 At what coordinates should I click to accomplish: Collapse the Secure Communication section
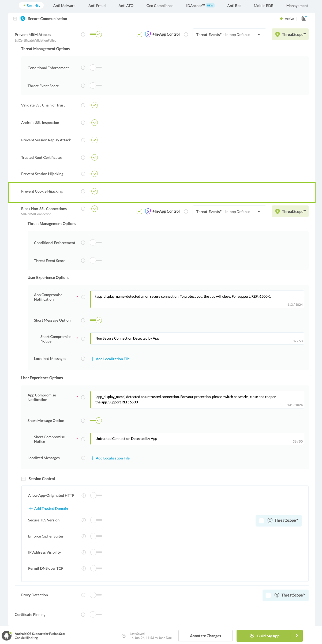pos(15,19)
